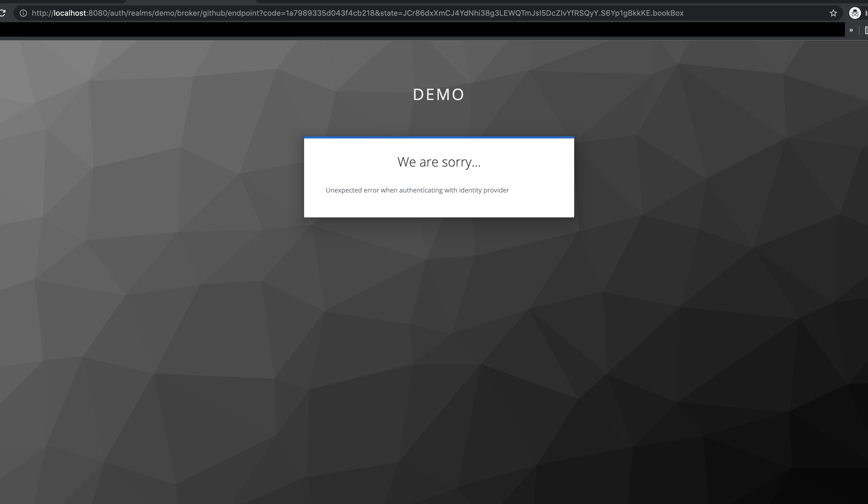The width and height of the screenshot is (868, 504).
Task: Click the 'We are sorry...' heading
Action: click(439, 162)
